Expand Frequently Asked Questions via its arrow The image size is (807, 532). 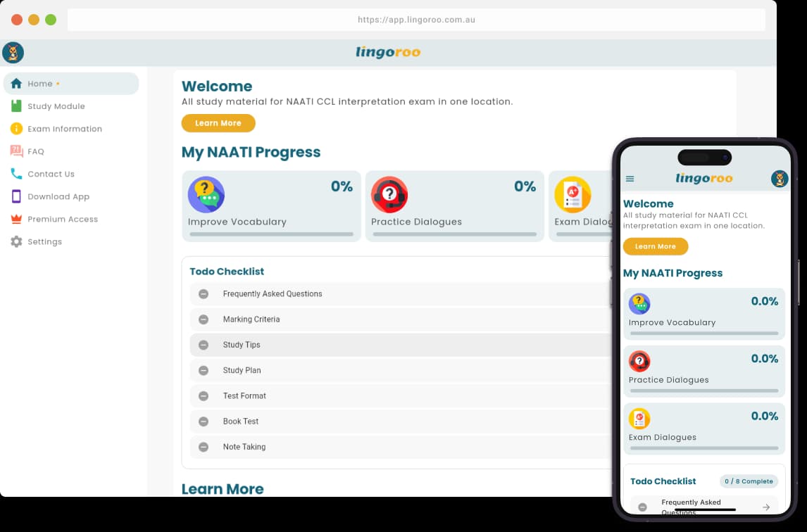click(x=765, y=506)
